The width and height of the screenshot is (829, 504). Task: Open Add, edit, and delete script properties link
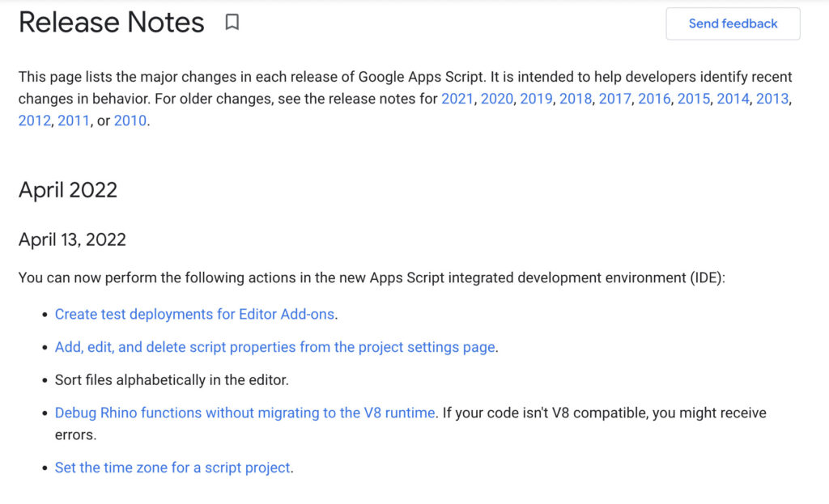275,347
